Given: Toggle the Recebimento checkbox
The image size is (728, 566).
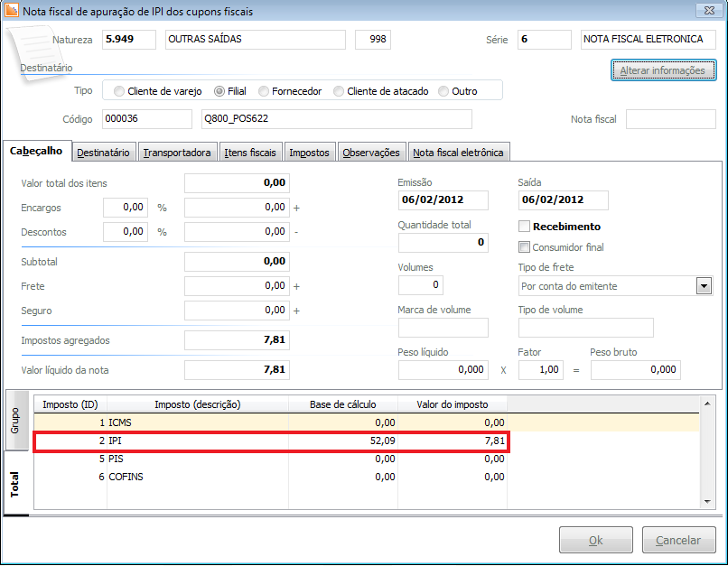Looking at the screenshot, I should [x=524, y=227].
